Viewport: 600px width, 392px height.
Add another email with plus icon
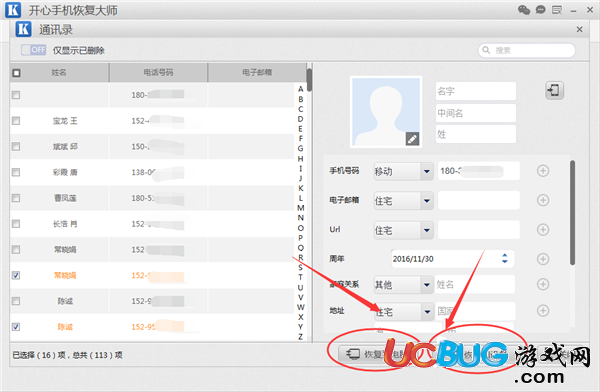[543, 200]
